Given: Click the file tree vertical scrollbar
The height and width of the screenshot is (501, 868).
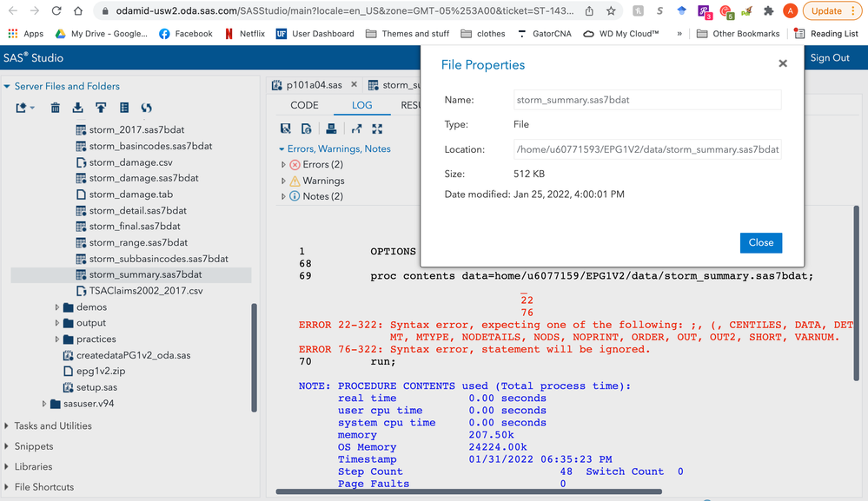Looking at the screenshot, I should (254, 356).
